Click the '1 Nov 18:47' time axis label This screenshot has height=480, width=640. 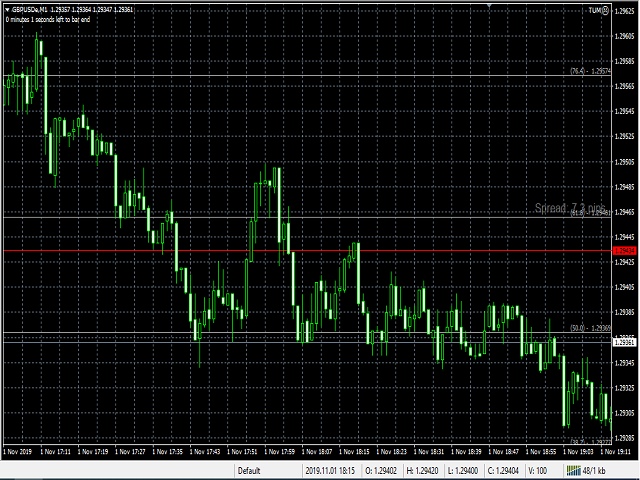(504, 452)
